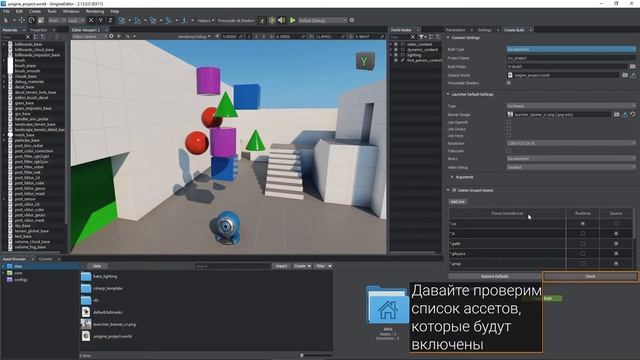Click the Project Name input field

[571, 58]
